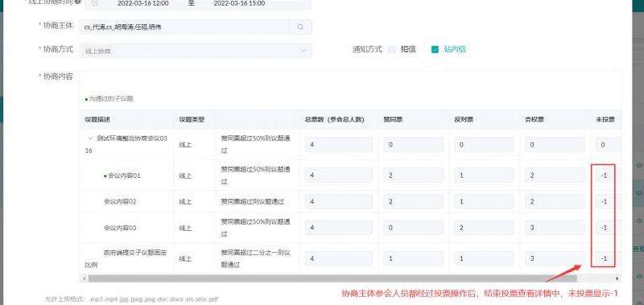The image size is (644, 305).
Task: Untick the 站内信 notification checkbox
Action: 435,50
